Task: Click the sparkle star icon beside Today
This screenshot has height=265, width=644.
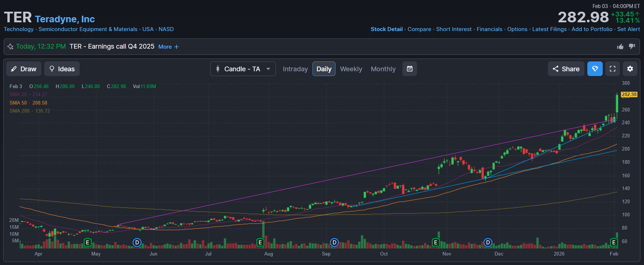Action: click(10, 46)
